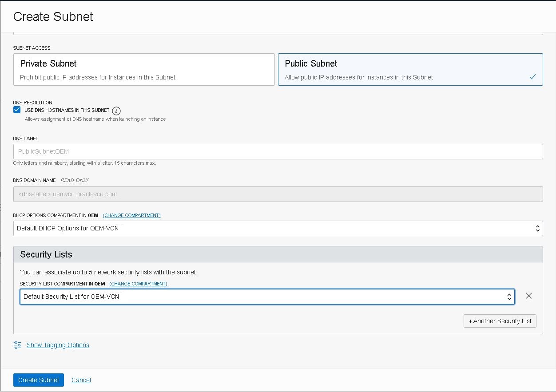Show Tagging Options via the link
556x392 pixels.
point(58,345)
